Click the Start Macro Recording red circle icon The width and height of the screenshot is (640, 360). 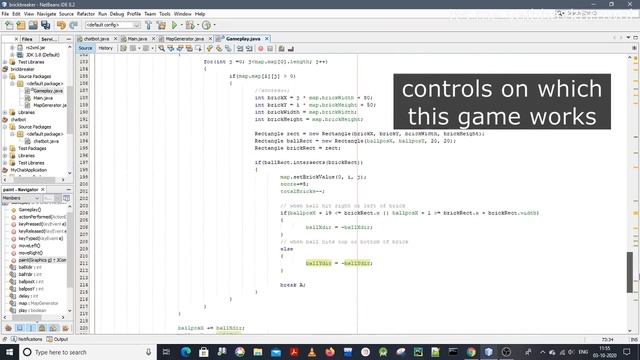(260, 49)
